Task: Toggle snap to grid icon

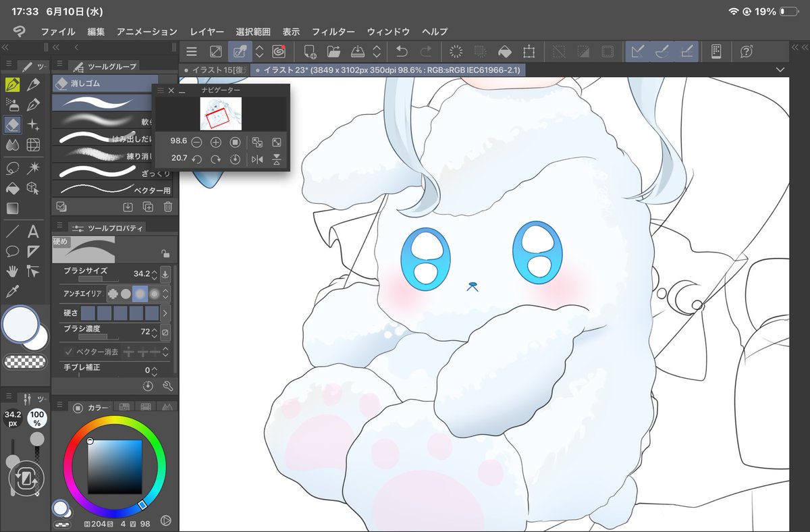Action: click(x=687, y=51)
